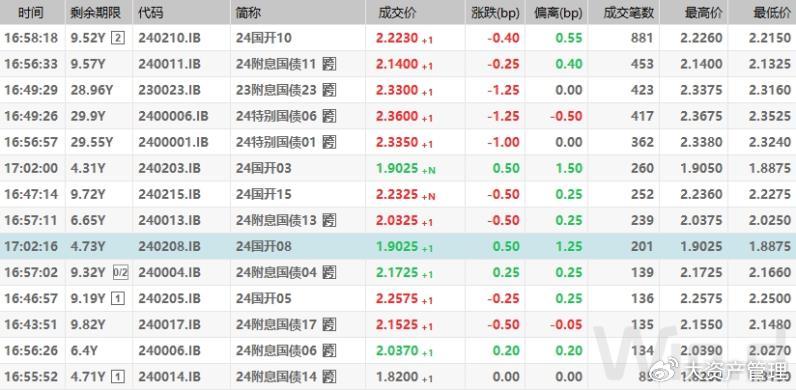
Task: Click the remaining term 6.65Y
Action: click(88, 220)
